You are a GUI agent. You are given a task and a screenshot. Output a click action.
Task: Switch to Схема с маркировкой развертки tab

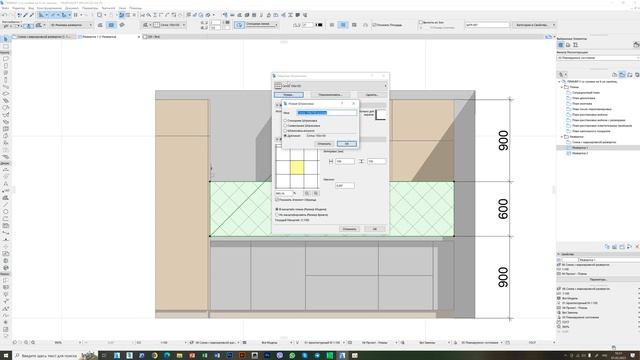click(43, 37)
